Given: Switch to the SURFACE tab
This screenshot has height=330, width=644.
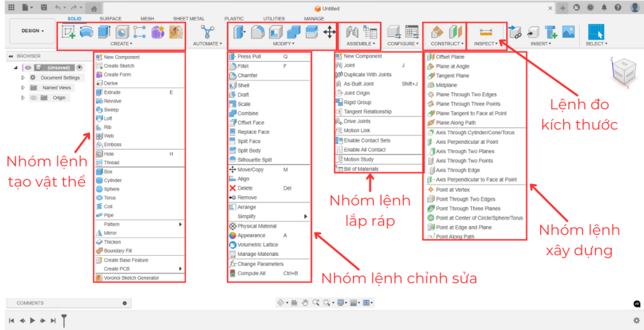Looking at the screenshot, I should pos(110,19).
